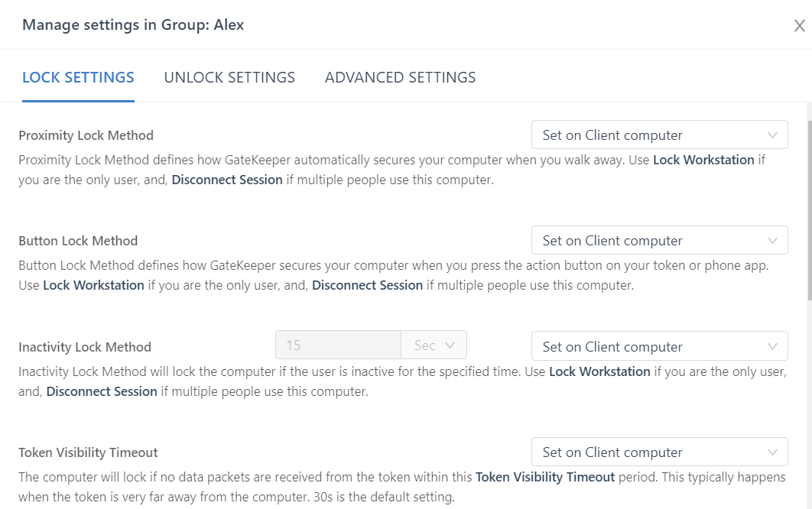
Task: Click the Inactivity Lock Method chevron arrow
Action: pos(772,346)
